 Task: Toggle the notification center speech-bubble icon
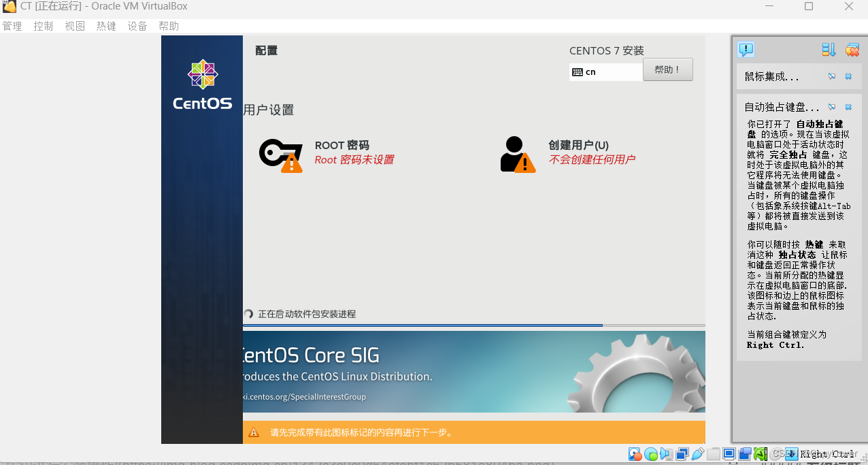(x=746, y=49)
